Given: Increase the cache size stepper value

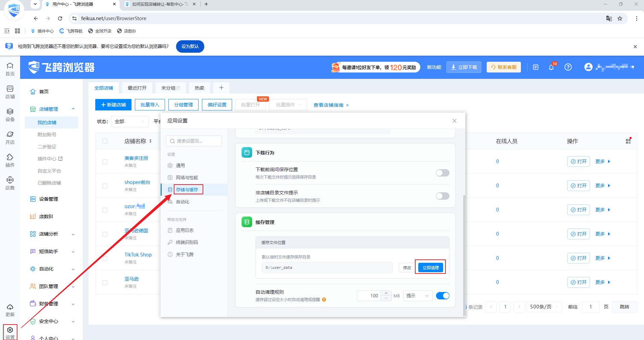Looking at the screenshot, I should [386, 293].
